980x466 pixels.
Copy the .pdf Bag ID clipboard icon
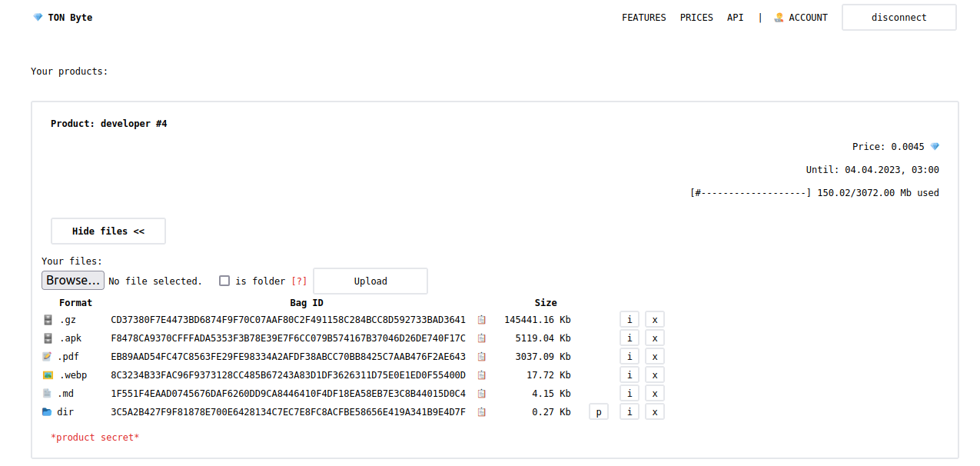(482, 357)
